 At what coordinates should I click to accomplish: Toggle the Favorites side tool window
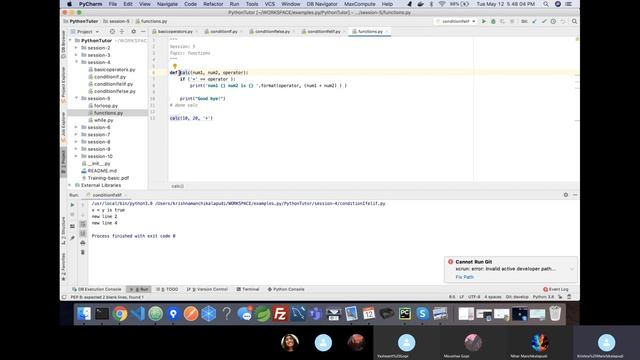(63, 267)
